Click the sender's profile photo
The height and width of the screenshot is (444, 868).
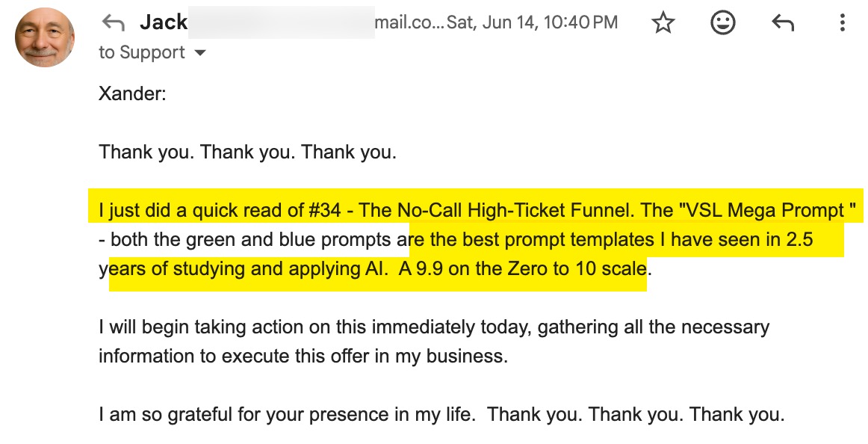pyautogui.click(x=45, y=37)
